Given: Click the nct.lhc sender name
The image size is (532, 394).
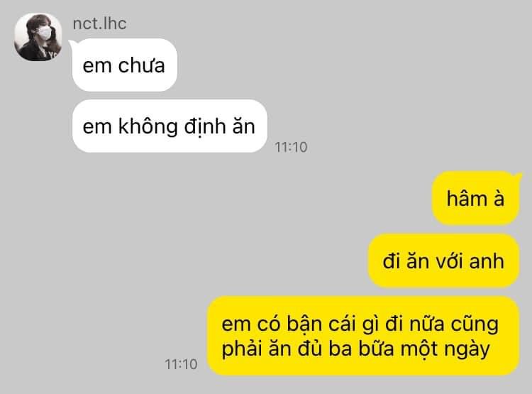Looking at the screenshot, I should tap(99, 23).
